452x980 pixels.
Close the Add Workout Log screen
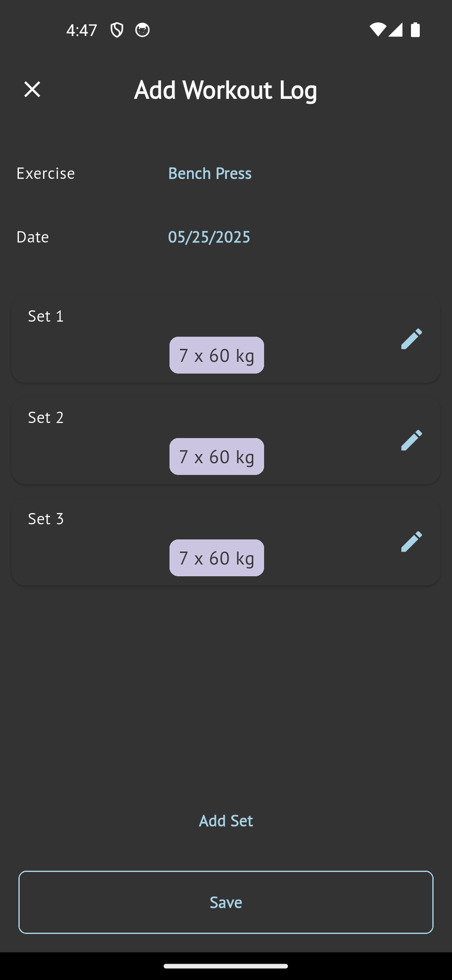[x=32, y=89]
